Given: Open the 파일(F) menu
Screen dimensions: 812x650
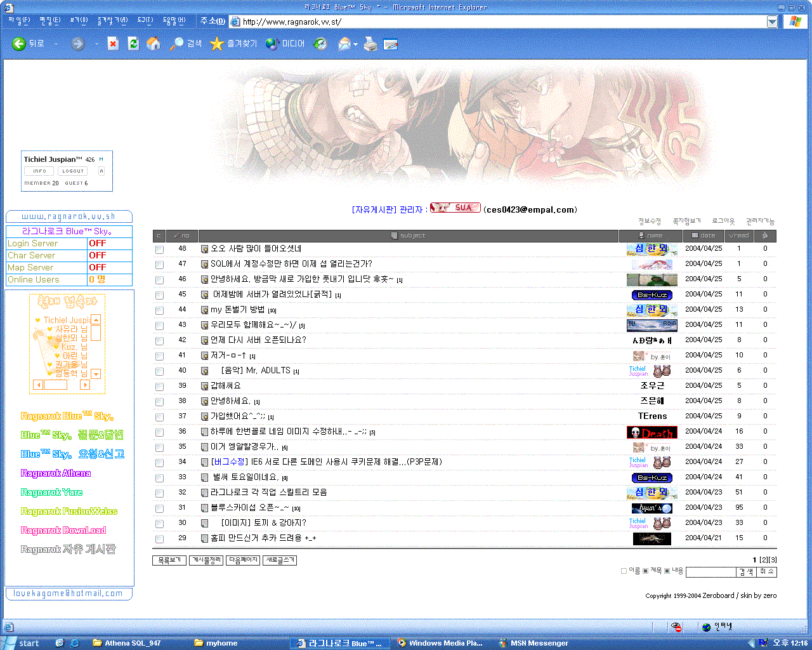Looking at the screenshot, I should [x=19, y=20].
